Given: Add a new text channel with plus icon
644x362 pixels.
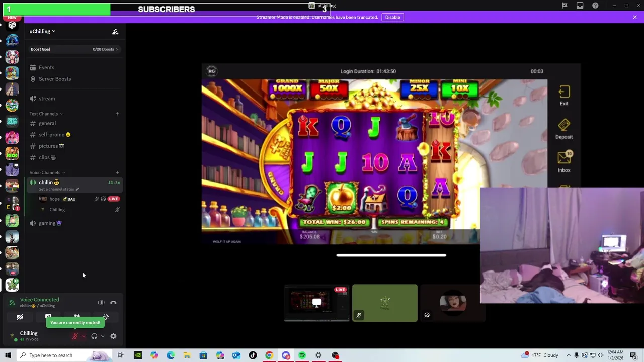Looking at the screenshot, I should [x=117, y=114].
